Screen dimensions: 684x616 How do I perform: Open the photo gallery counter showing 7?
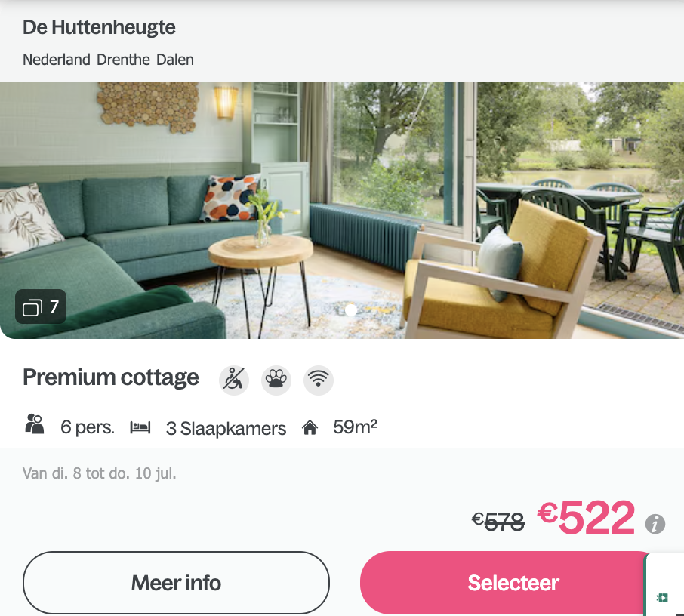(41, 306)
